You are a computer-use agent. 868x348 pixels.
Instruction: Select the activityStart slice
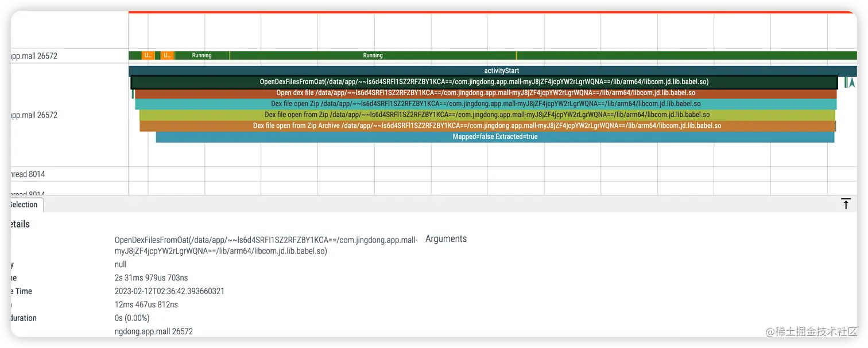click(x=493, y=71)
